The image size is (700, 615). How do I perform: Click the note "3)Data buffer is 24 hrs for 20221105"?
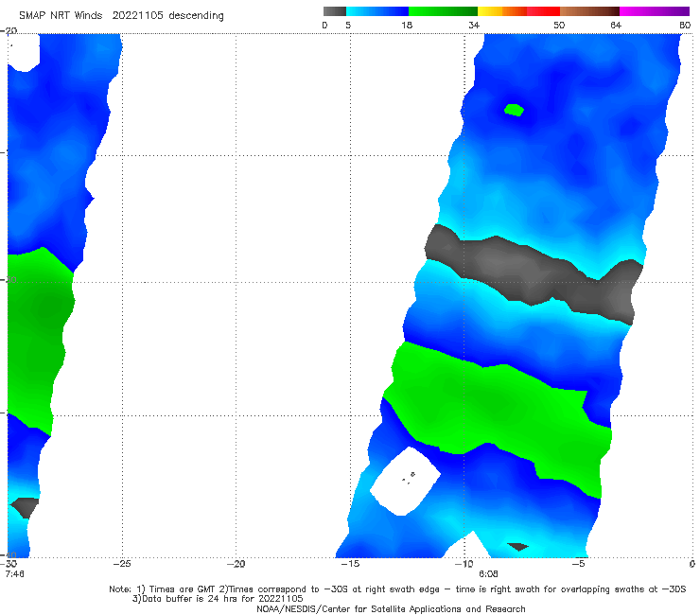218,599
